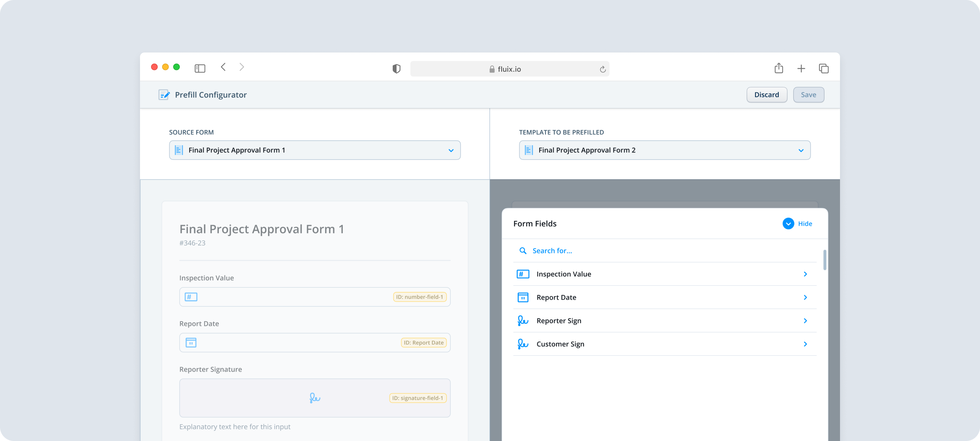Click the number field icon under Inspection Value
Viewport: 980px width, 441px height.
click(191, 297)
